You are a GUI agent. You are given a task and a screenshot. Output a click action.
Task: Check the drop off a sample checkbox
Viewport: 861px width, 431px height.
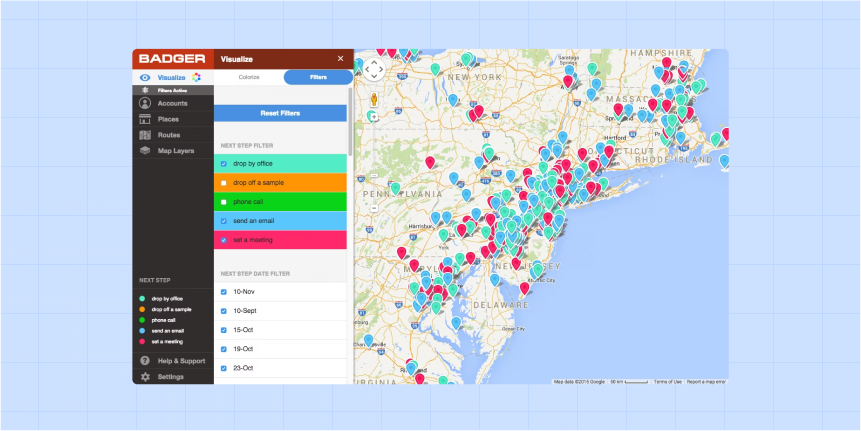(x=223, y=183)
